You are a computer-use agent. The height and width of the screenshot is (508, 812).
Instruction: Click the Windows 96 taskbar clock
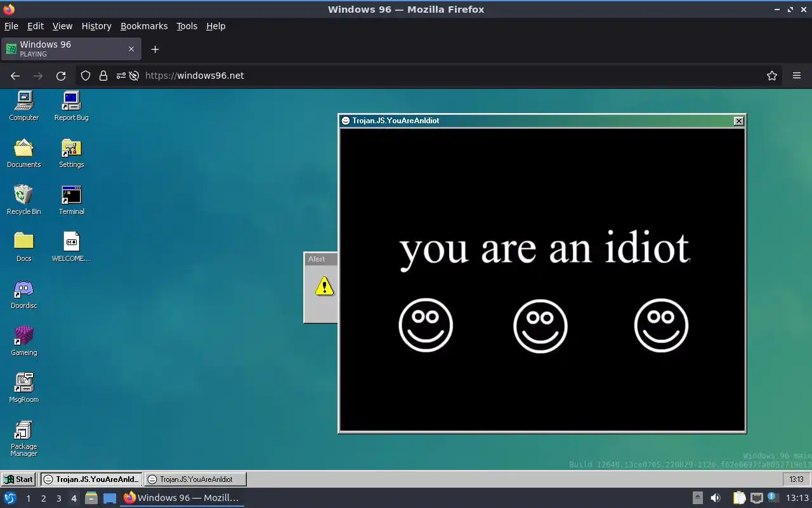tap(796, 479)
